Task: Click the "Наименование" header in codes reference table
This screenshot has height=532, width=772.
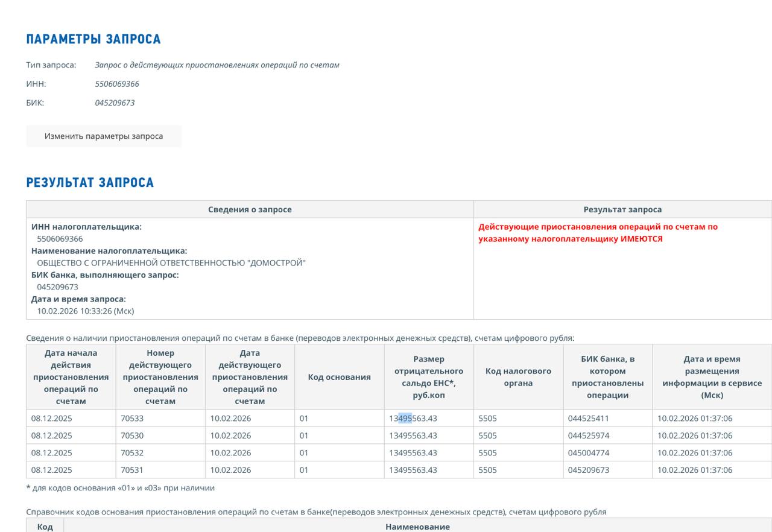Action: [x=417, y=527]
